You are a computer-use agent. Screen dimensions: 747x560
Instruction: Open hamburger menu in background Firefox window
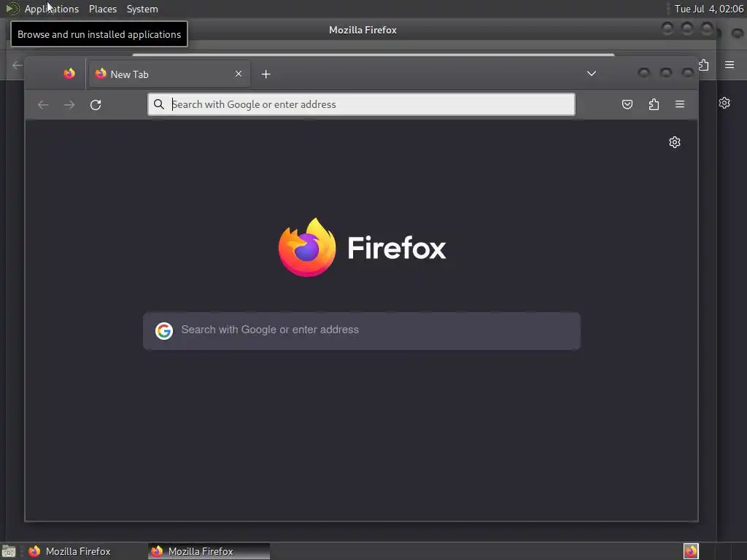pos(729,65)
